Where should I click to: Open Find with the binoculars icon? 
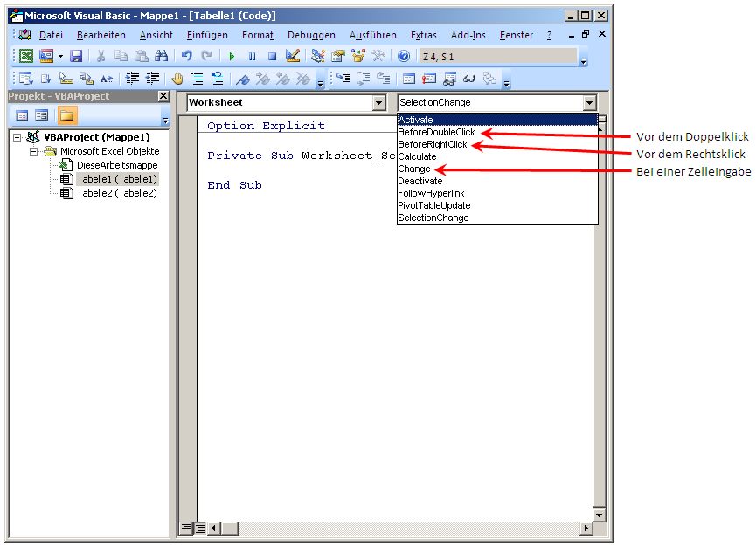[161, 56]
